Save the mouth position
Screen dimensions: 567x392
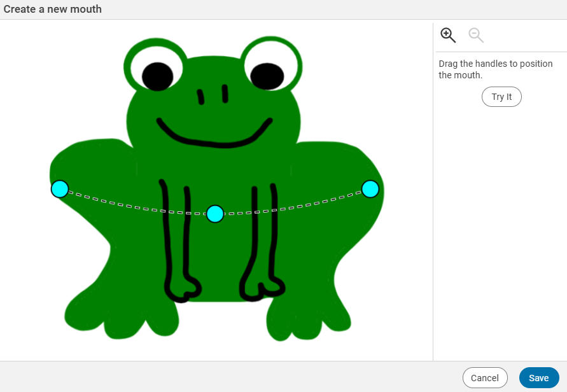coord(538,378)
